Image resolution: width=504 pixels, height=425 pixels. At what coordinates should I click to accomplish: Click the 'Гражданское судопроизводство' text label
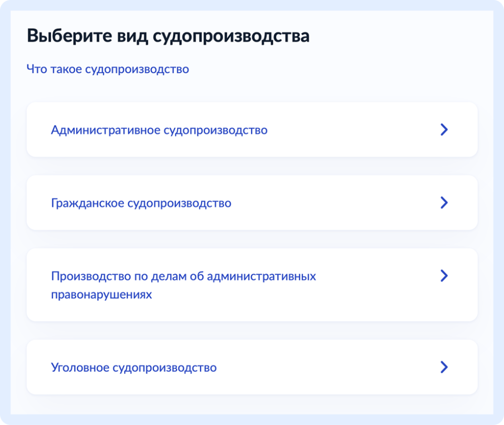(141, 203)
